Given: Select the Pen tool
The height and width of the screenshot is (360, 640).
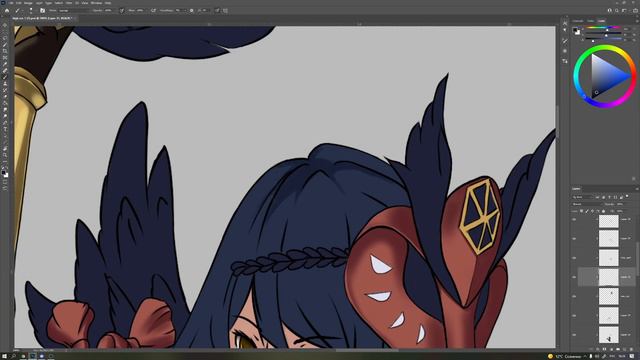Looking at the screenshot, I should point(5,121).
